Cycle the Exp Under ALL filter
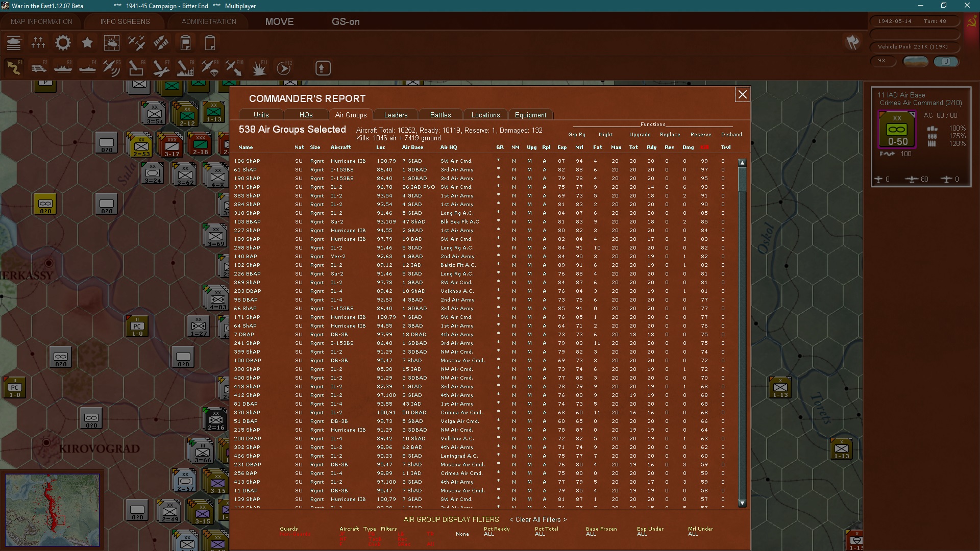Screen dimensions: 980x551 pyautogui.click(x=643, y=534)
